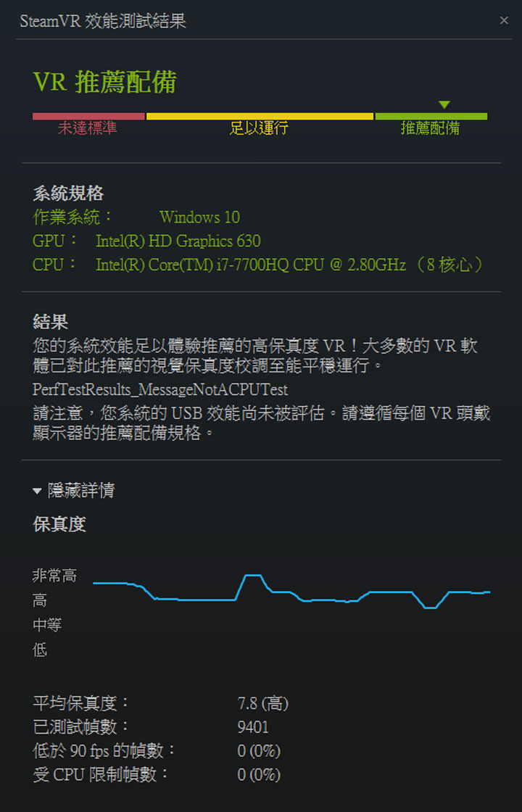Screen dimensions: 522x812
Task: Click the green triangle rating marker
Action: coord(444,104)
